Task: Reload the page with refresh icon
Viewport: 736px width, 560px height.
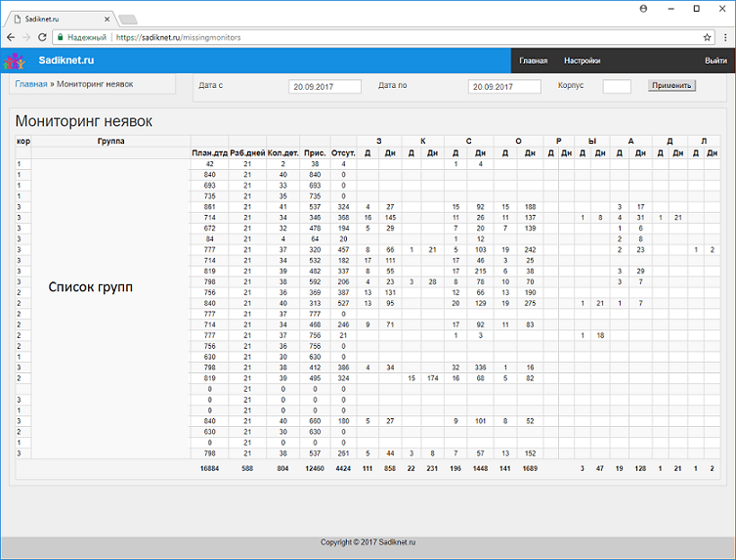Action: click(44, 37)
